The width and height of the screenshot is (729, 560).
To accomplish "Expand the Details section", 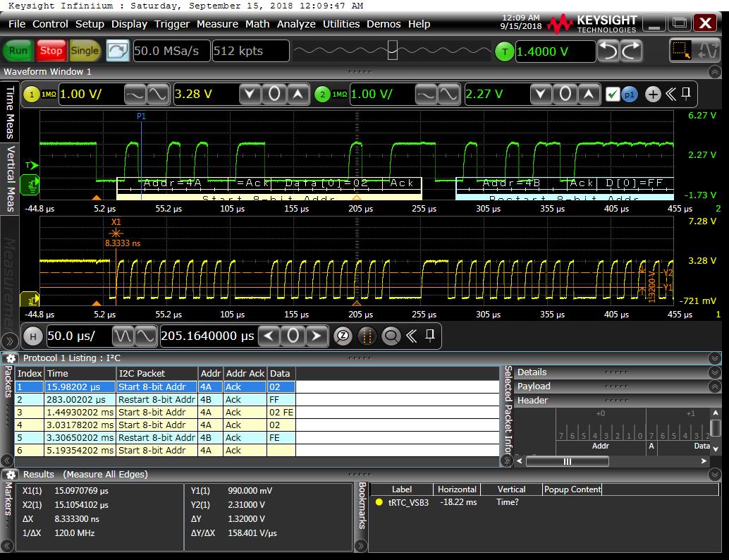I will [715, 372].
